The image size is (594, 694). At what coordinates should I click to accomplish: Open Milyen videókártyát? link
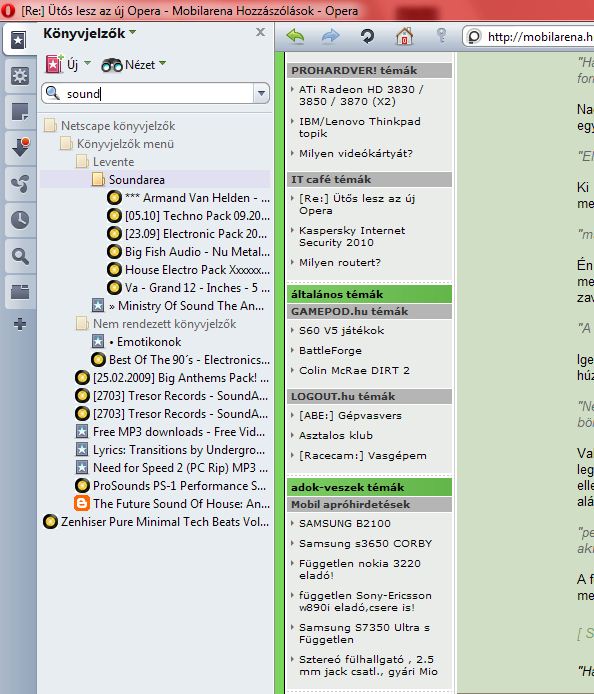[355, 154]
